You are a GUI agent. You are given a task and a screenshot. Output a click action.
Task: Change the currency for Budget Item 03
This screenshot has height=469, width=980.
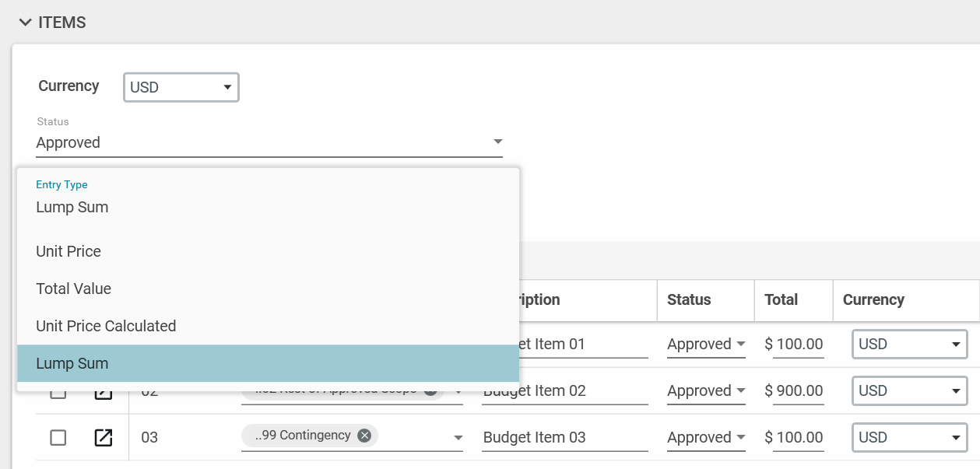click(909, 437)
